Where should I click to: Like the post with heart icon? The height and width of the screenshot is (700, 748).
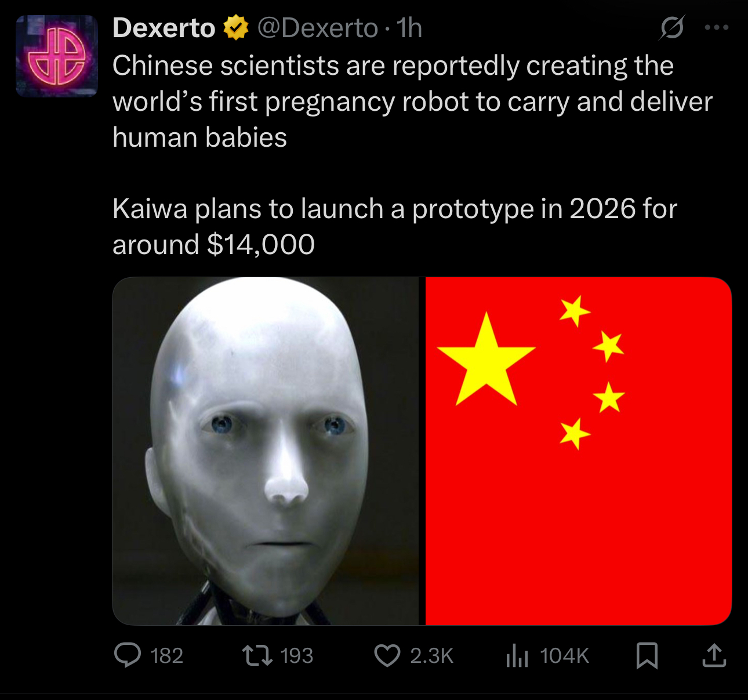coord(387,655)
